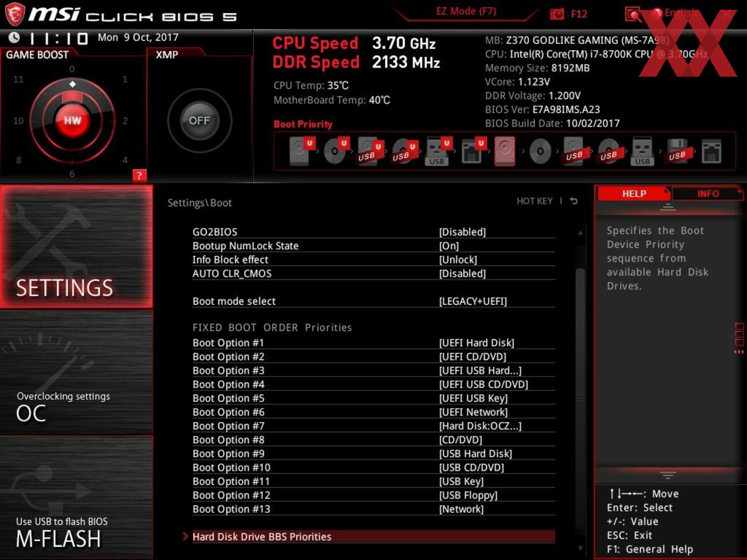Open Info Block effect Unlock option
The image size is (747, 560).
tap(458, 259)
